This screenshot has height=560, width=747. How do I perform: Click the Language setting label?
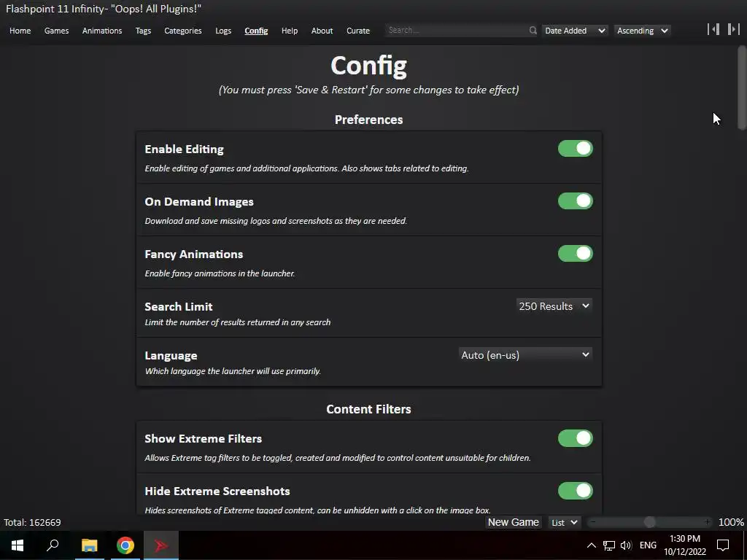(x=171, y=356)
